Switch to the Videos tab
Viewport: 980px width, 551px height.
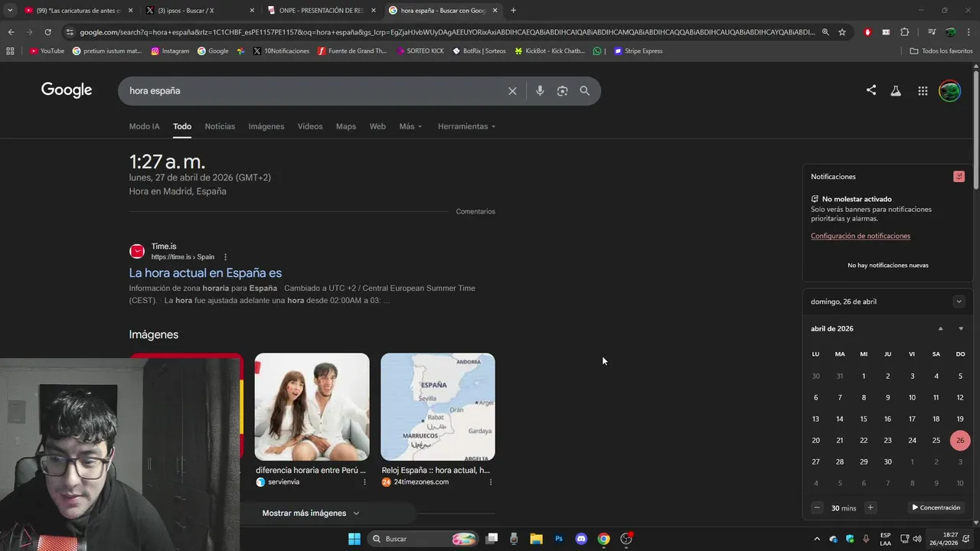[310, 126]
